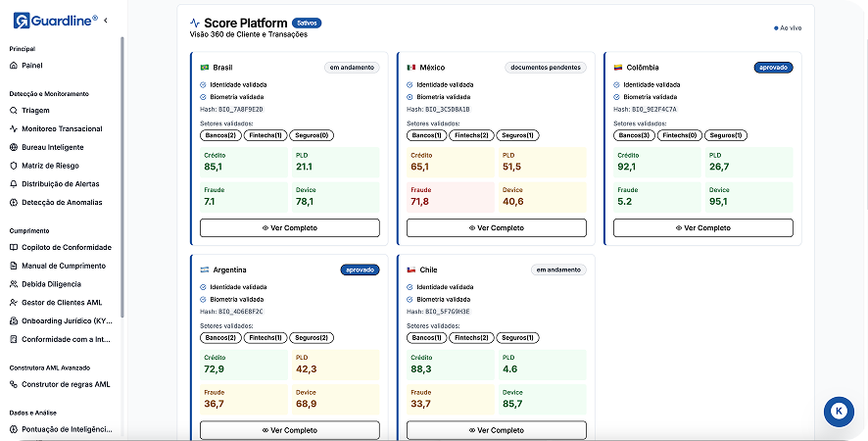
Task: Click the Bureau Inteligente icon
Action: coord(14,147)
